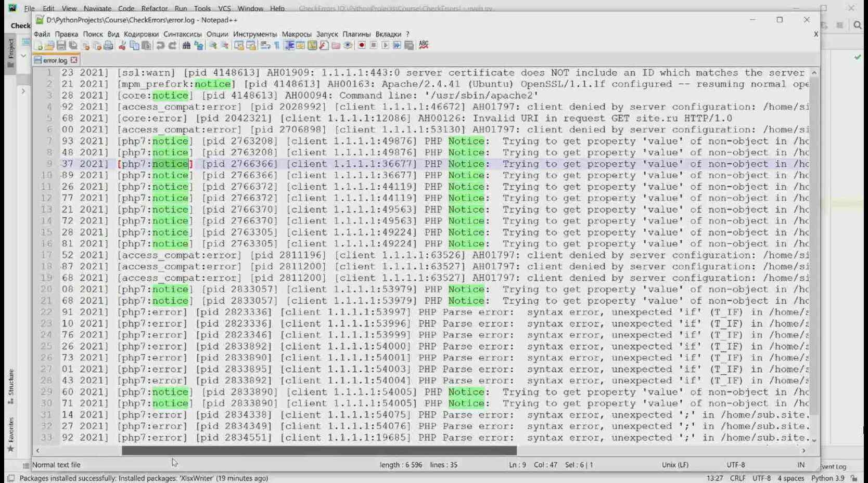This screenshot has width=868, height=483.
Task: Stop macro recording icon
Action: click(x=374, y=45)
